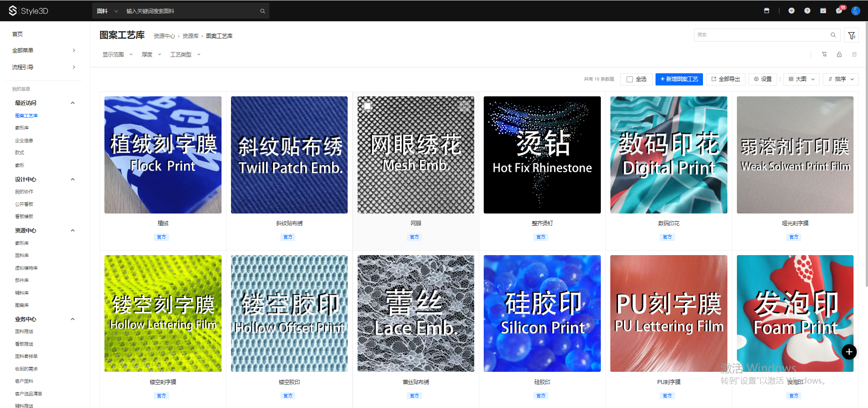Open more options on Mesh Emb. card
Image resolution: width=868 pixels, height=408 pixels.
click(464, 106)
